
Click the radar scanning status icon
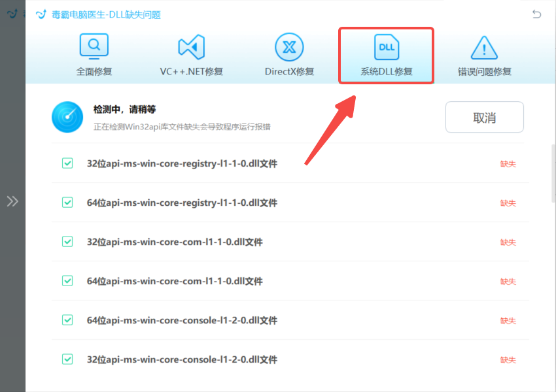click(x=67, y=117)
